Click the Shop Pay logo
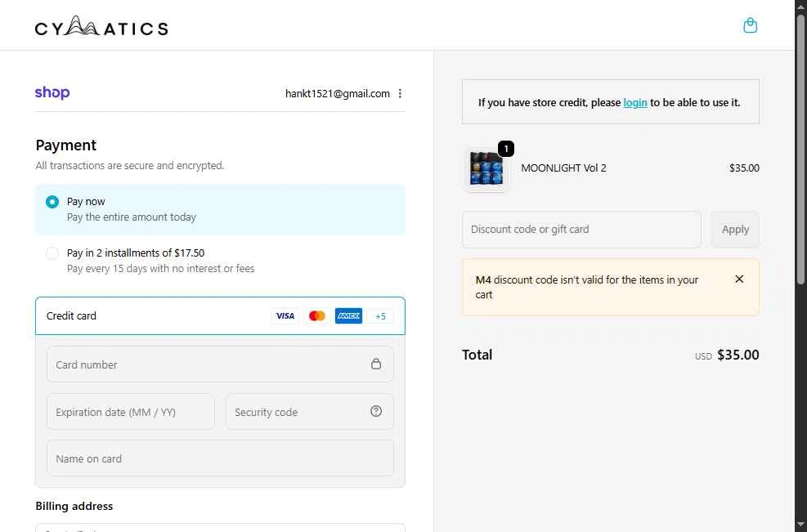The image size is (807, 532). pyautogui.click(x=52, y=92)
